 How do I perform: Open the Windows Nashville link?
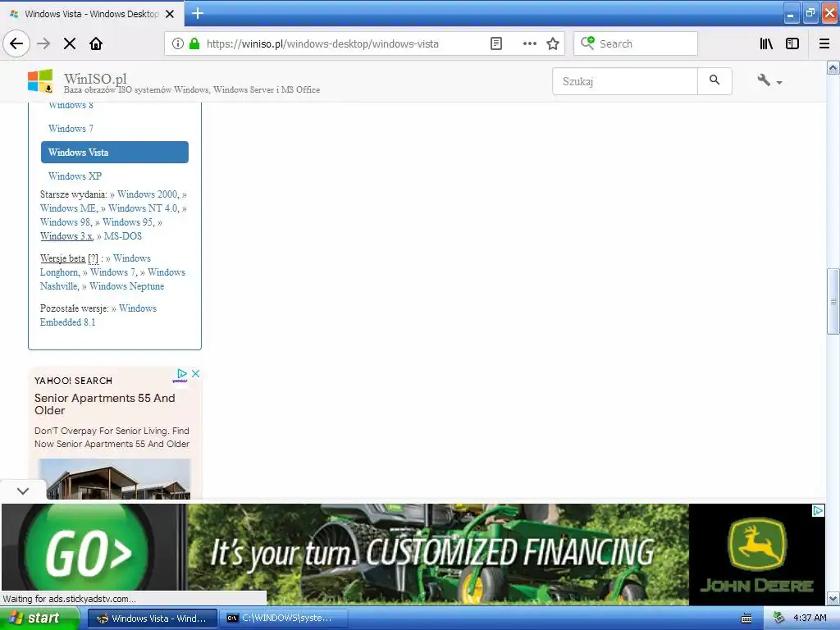112,279
